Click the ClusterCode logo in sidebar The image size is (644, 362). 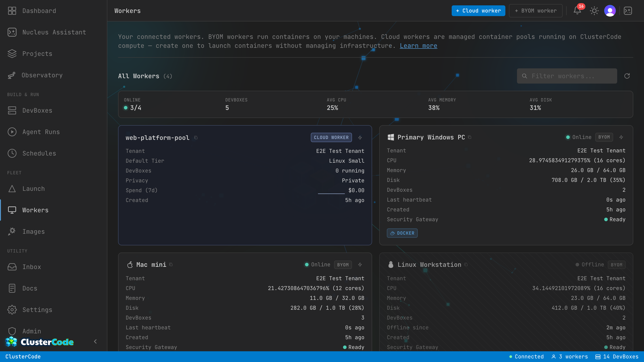click(40, 342)
